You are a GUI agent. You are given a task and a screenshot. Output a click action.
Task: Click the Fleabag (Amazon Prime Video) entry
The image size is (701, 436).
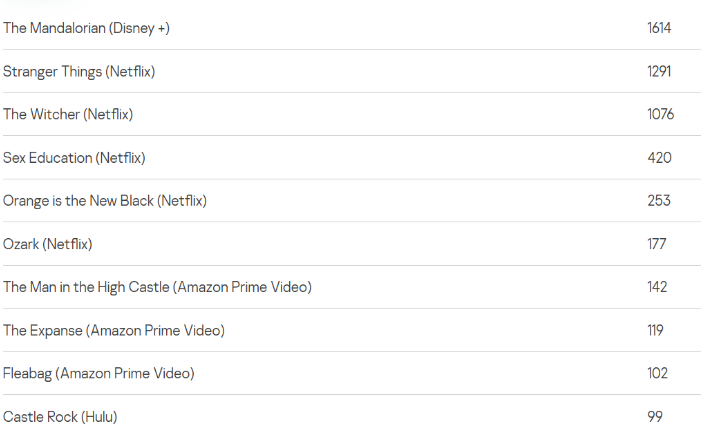coord(99,373)
